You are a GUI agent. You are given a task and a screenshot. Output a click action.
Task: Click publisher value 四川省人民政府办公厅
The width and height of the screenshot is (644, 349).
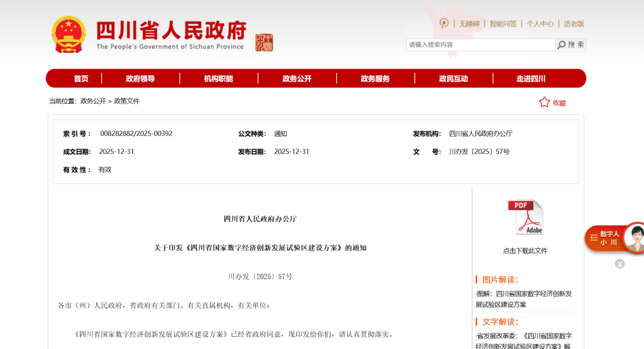(481, 134)
